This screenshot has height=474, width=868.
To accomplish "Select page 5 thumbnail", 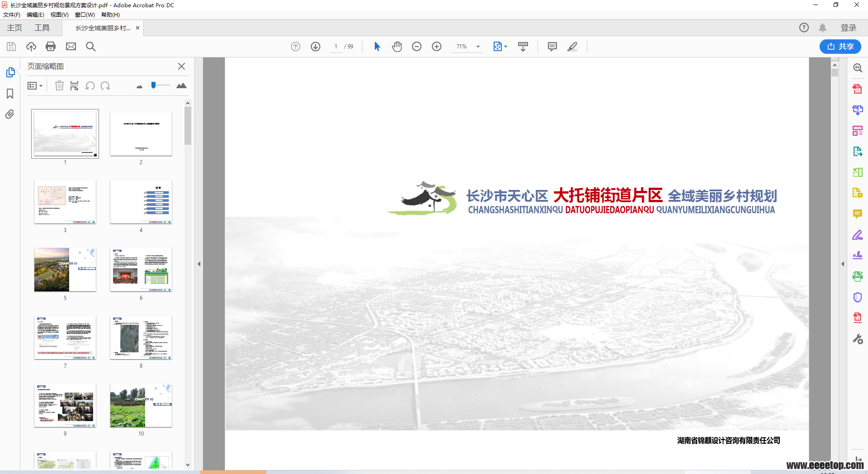I will click(65, 270).
